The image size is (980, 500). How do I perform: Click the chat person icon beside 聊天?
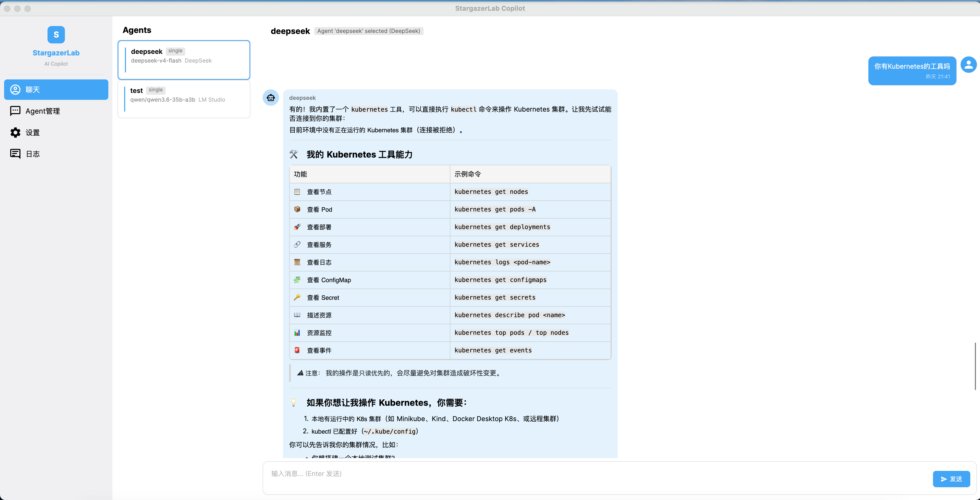[x=15, y=90]
